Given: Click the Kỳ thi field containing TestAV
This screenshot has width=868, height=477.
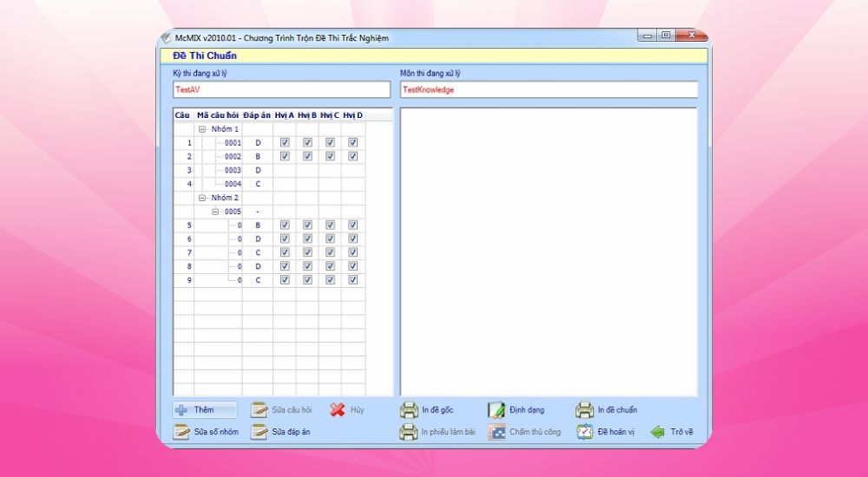Looking at the screenshot, I should coord(281,89).
